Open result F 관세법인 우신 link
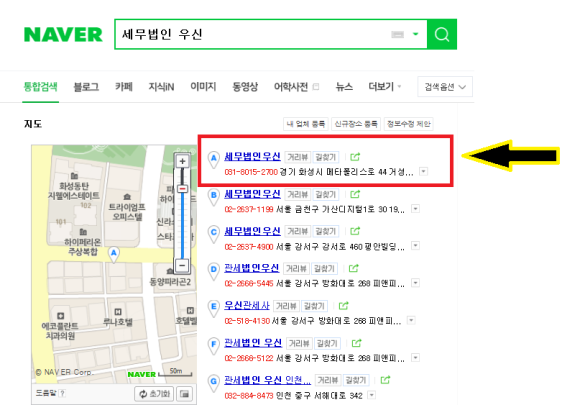The height and width of the screenshot is (405, 580). tap(253, 343)
